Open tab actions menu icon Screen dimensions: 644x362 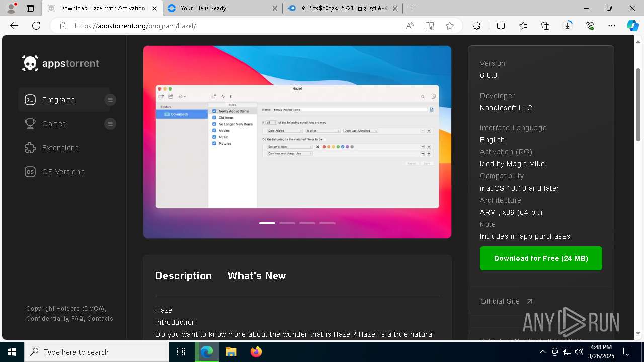pyautogui.click(x=30, y=8)
